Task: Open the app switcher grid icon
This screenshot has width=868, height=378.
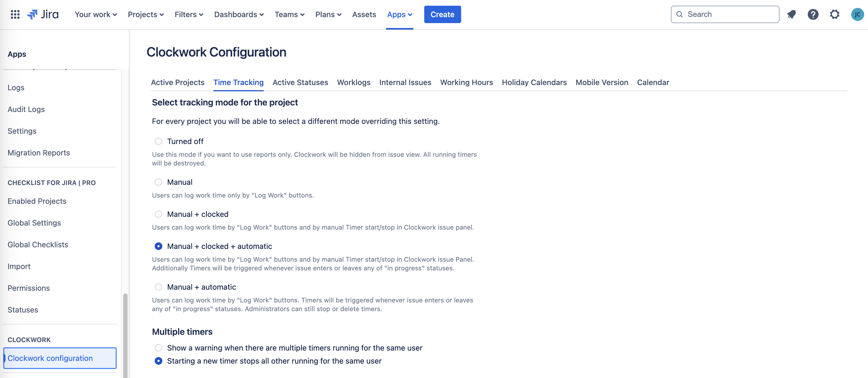Action: (x=15, y=14)
